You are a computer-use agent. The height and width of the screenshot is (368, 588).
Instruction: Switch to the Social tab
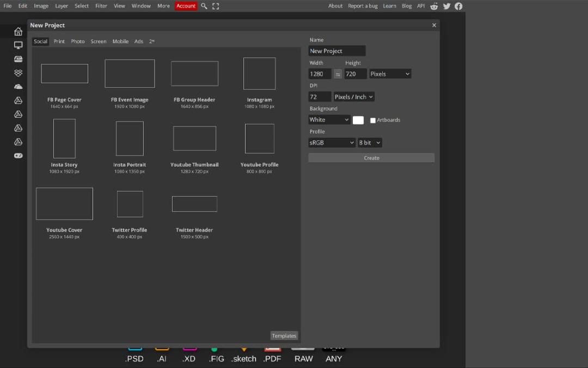[x=40, y=41]
